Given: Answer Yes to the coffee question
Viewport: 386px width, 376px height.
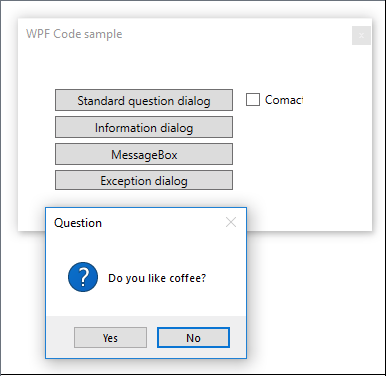Looking at the screenshot, I should [x=110, y=338].
